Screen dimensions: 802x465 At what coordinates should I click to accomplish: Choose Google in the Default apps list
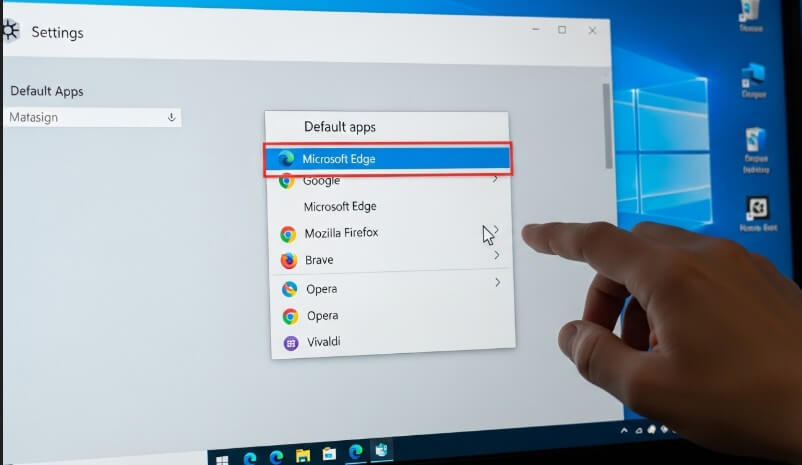tap(389, 181)
